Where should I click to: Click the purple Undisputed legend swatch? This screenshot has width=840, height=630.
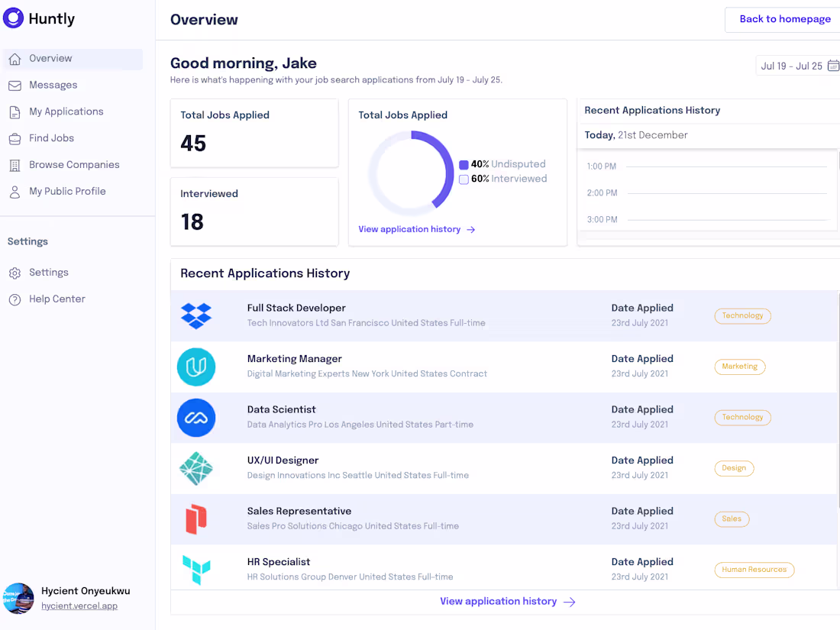464,165
